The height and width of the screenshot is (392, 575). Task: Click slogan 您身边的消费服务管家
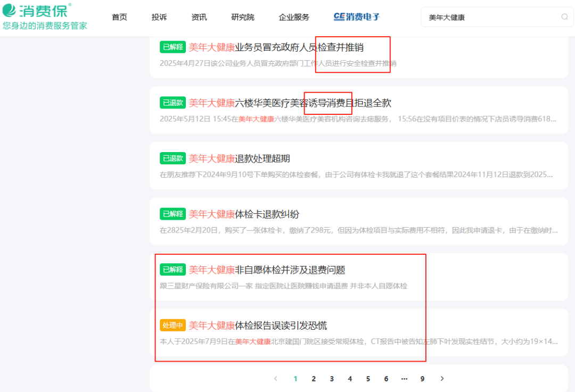pyautogui.click(x=45, y=26)
